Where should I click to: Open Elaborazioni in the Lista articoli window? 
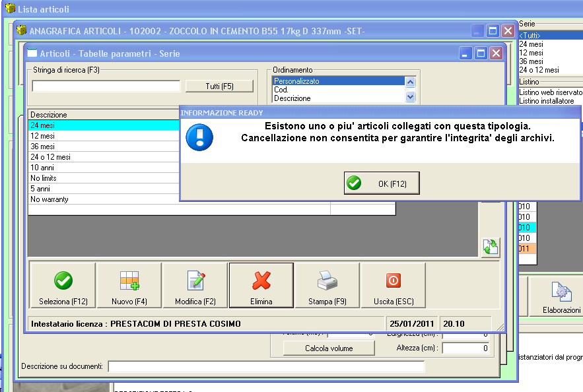[x=561, y=297]
